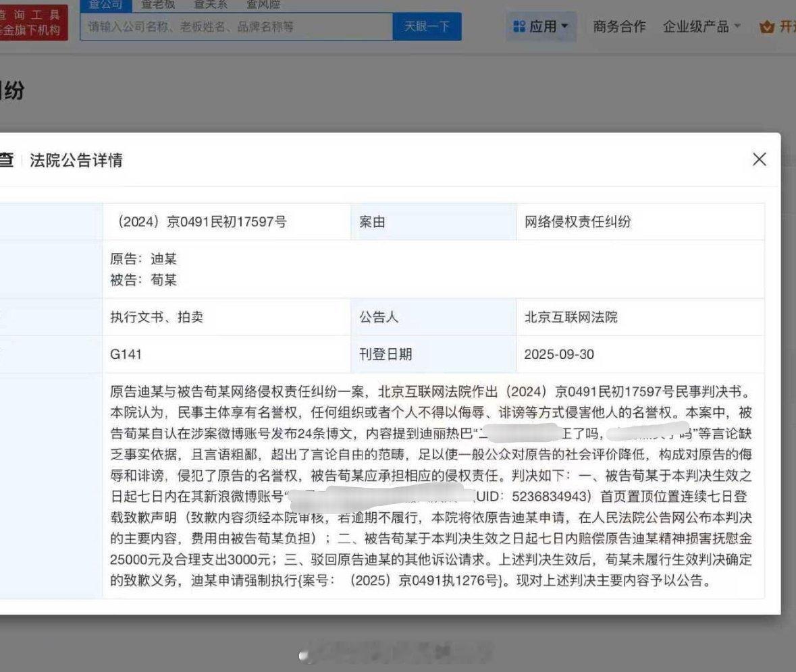Click the case number 京0491民初17597号

202,222
